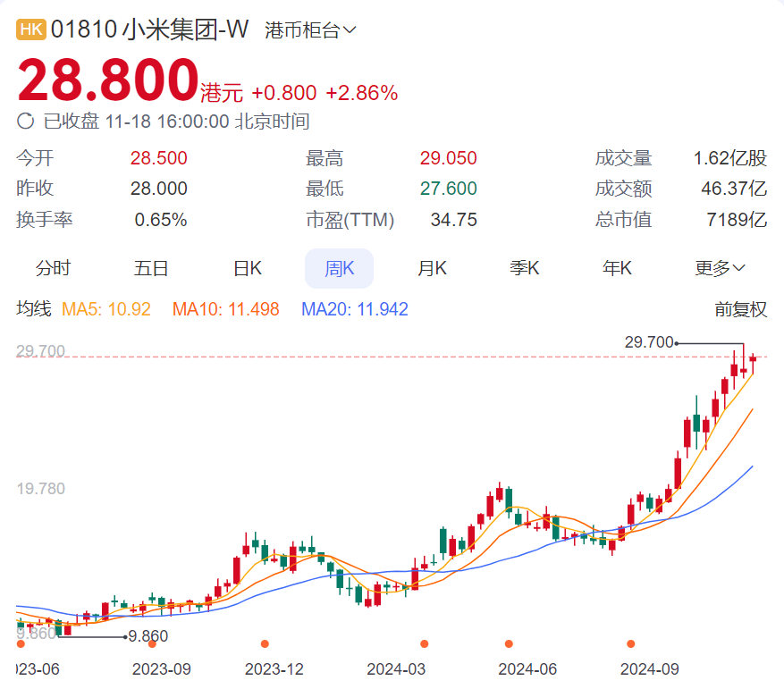Click the 均线 moving average label
Image resolution: width=784 pixels, height=689 pixels.
pyautogui.click(x=34, y=309)
